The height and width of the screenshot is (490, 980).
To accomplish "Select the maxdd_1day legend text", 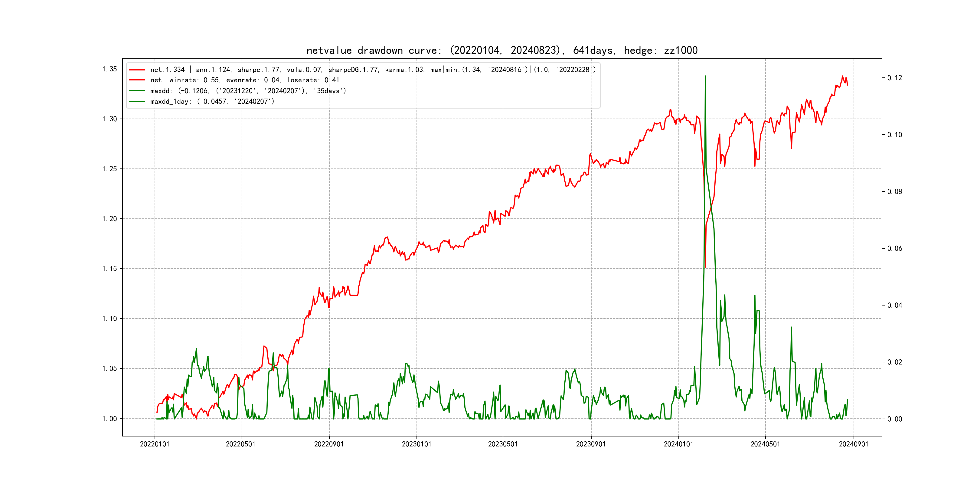I will coord(212,102).
